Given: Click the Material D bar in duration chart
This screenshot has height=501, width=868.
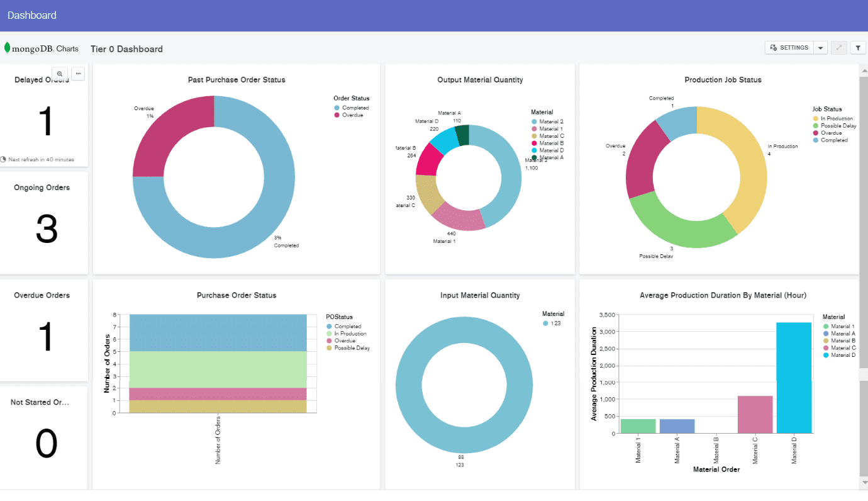Looking at the screenshot, I should pos(793,377).
